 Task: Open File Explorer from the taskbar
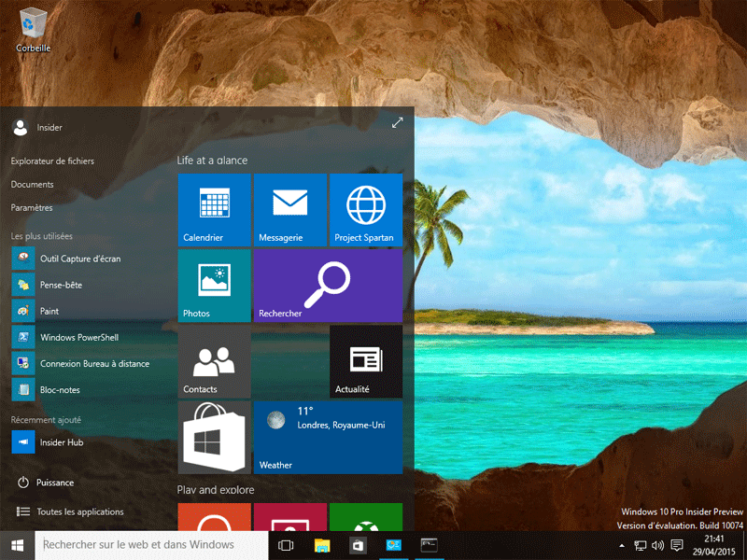click(322, 545)
